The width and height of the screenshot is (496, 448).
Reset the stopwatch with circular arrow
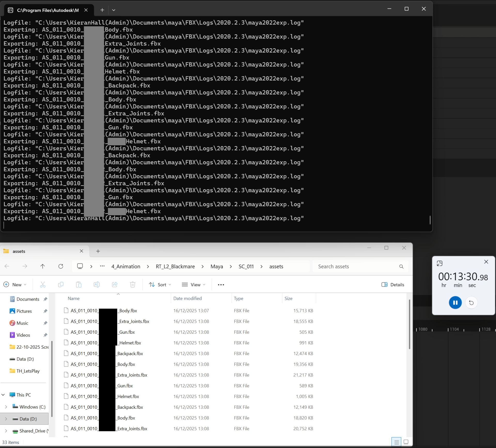coord(471,303)
